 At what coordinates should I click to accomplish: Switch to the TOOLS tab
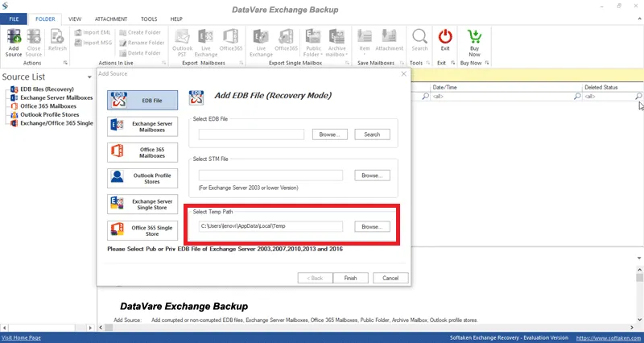click(x=149, y=19)
